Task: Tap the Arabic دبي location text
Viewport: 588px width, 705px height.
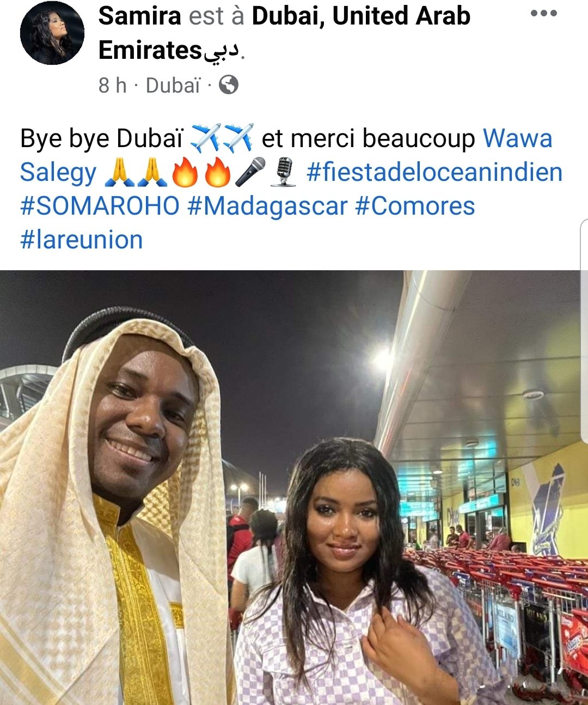Action: (221, 51)
